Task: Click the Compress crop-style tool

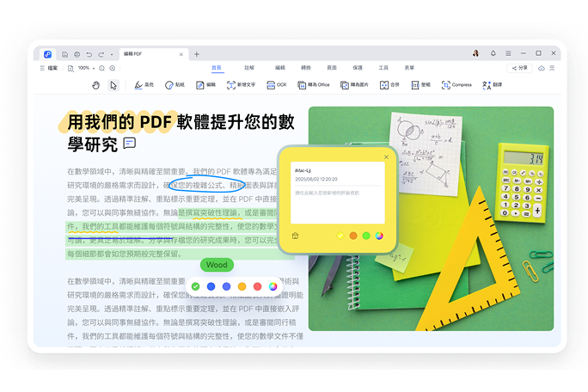Action: (456, 85)
